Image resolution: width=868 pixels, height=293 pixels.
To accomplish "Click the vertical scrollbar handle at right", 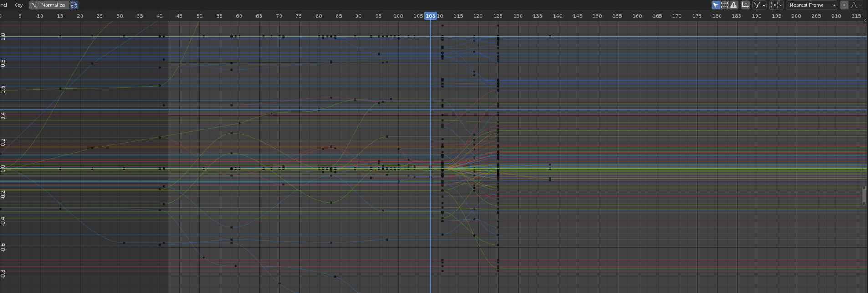I will (864, 195).
